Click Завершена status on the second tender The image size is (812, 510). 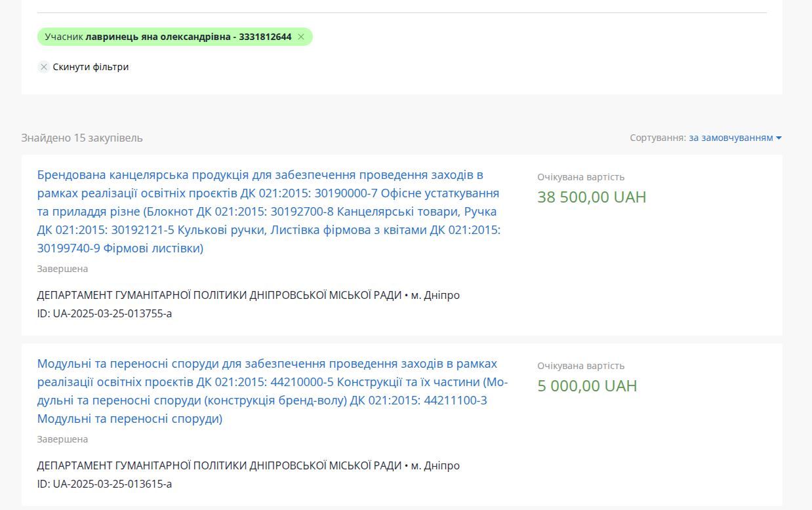[62, 439]
